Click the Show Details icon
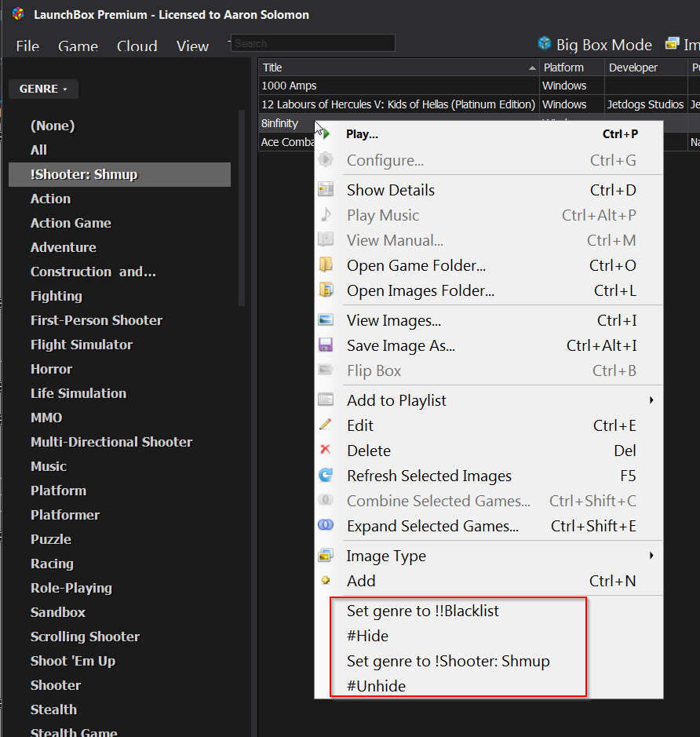 point(326,189)
